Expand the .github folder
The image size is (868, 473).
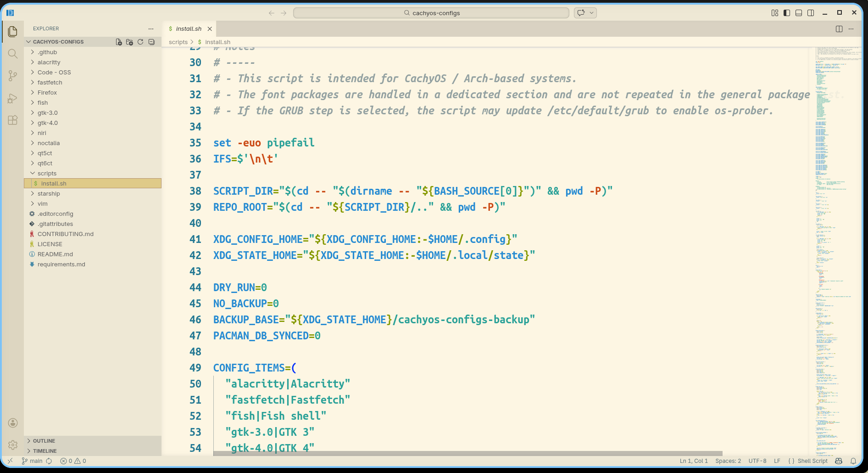(93, 52)
